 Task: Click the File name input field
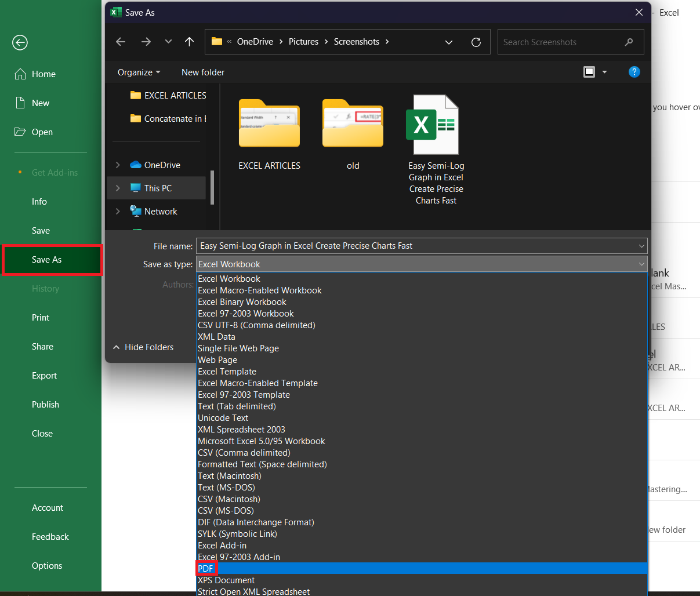(416, 246)
